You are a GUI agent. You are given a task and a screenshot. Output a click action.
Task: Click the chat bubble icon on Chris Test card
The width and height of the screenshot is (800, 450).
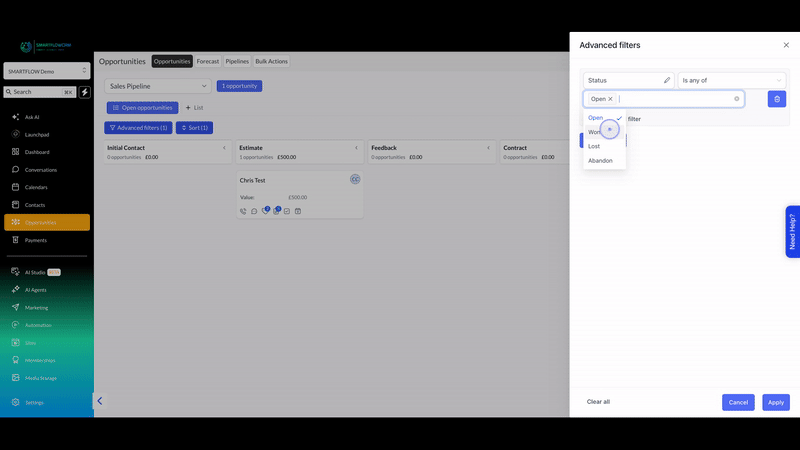point(254,211)
